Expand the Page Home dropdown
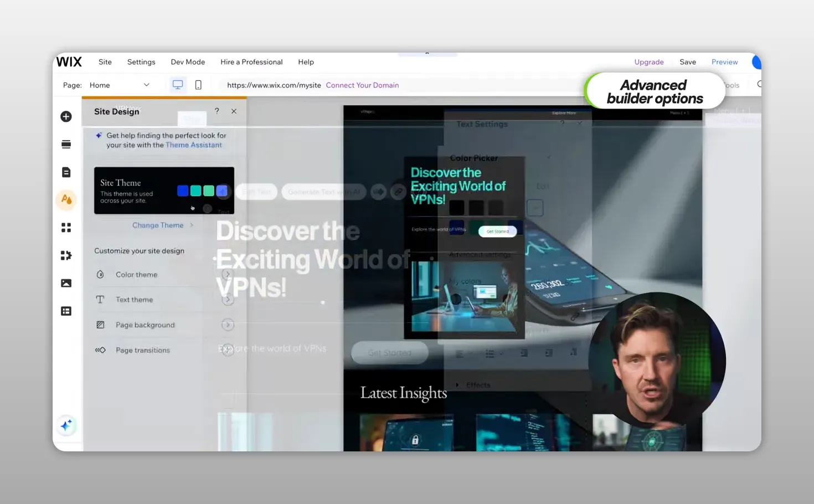Image resolution: width=814 pixels, height=504 pixels. 120,85
